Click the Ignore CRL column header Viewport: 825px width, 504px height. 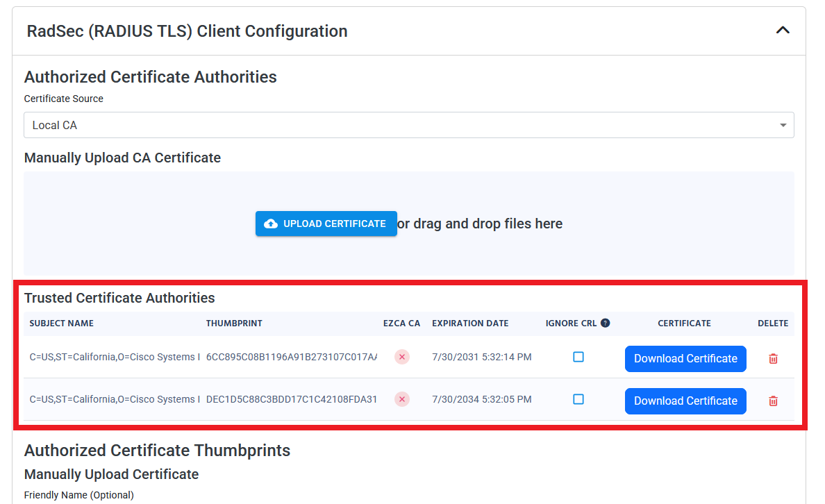[x=571, y=324]
